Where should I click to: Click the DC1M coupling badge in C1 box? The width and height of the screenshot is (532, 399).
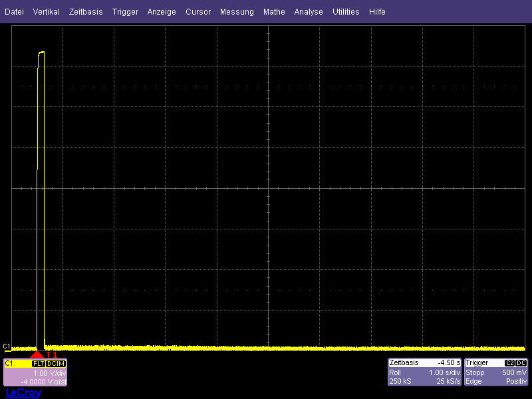56,363
